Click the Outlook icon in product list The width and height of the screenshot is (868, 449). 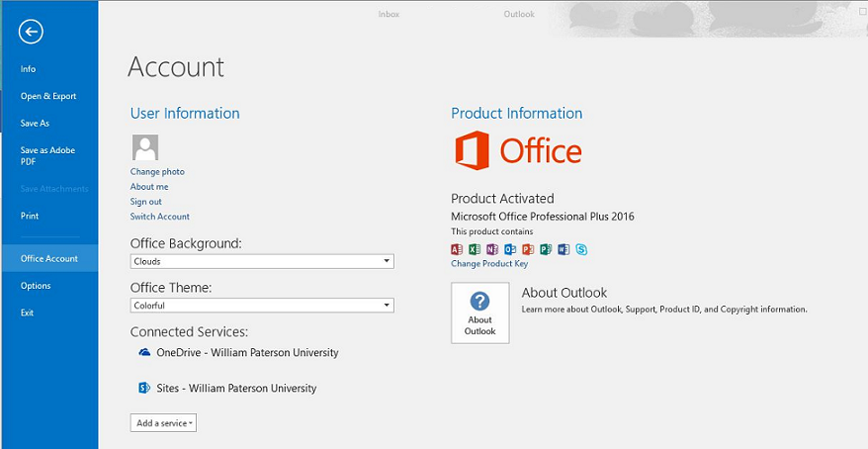[510, 249]
